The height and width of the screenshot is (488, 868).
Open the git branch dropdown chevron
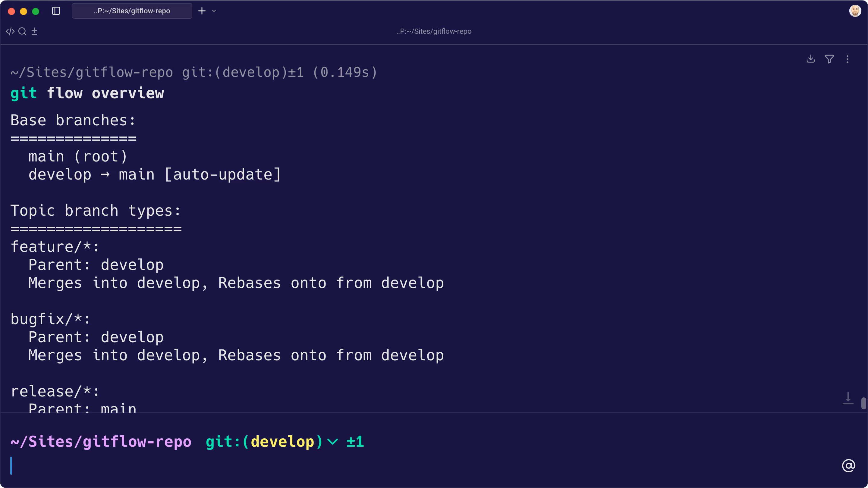click(332, 442)
